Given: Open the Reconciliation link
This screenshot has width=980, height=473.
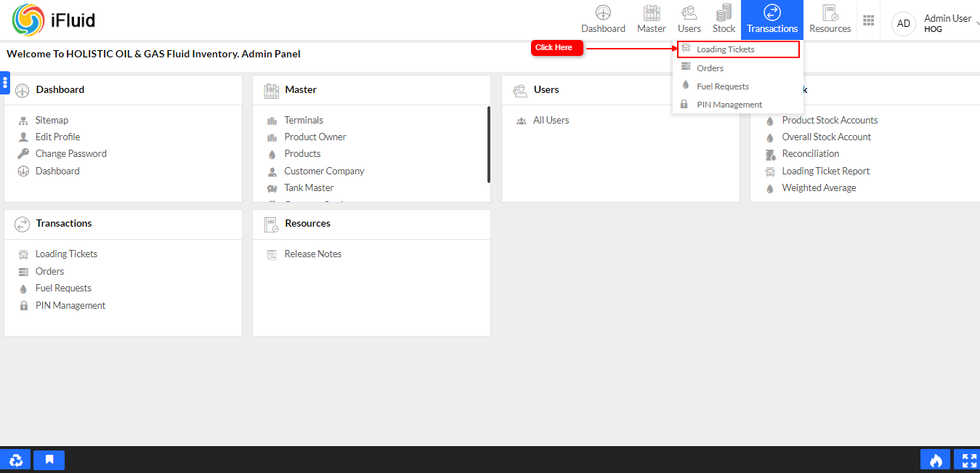Looking at the screenshot, I should [810, 153].
